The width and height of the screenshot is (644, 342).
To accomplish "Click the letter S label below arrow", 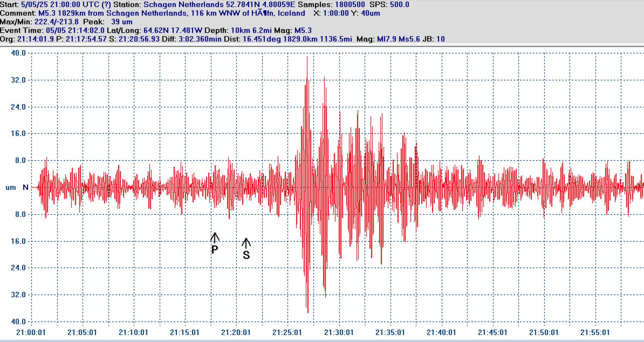I will [246, 255].
